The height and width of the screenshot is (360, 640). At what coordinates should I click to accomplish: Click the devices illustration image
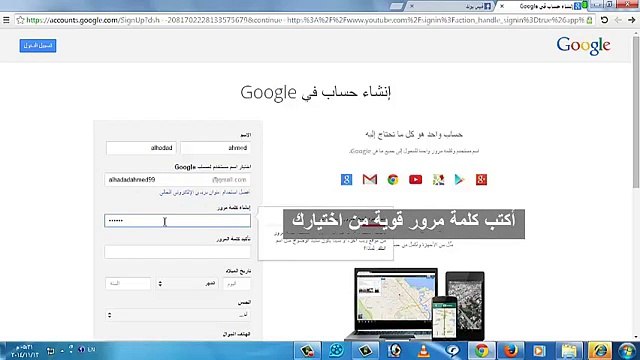coord(415,304)
